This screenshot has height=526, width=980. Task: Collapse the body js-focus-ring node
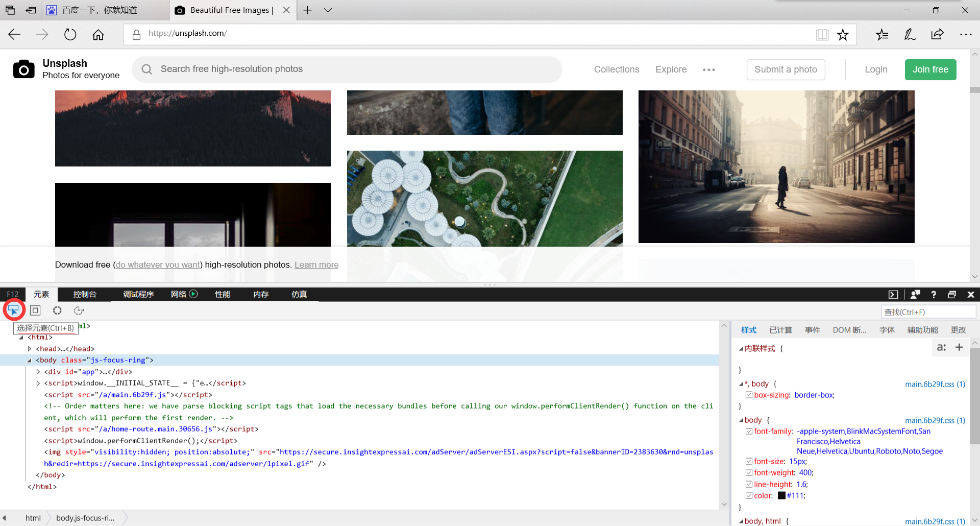[x=30, y=360]
